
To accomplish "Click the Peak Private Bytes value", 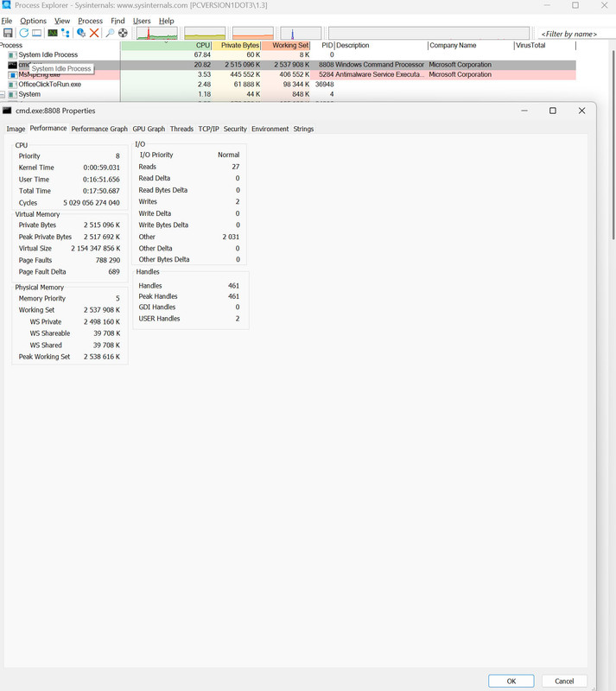I will (102, 237).
